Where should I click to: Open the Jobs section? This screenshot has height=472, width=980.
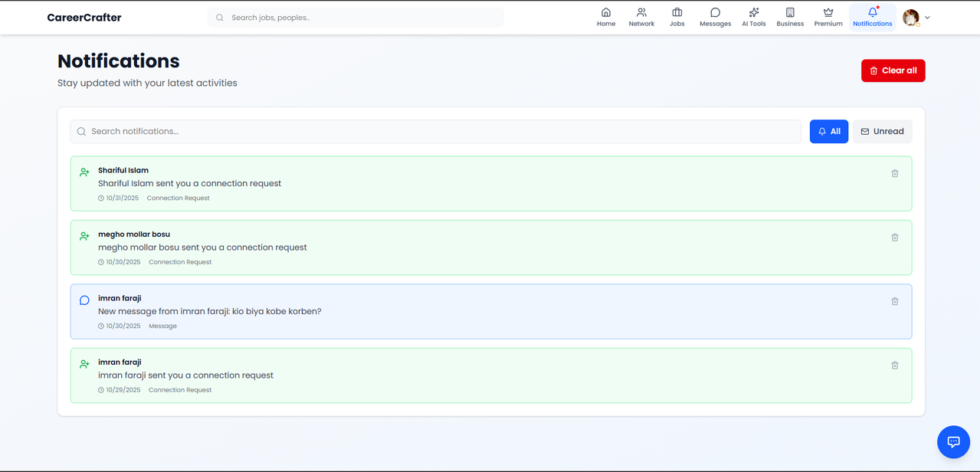(x=677, y=17)
